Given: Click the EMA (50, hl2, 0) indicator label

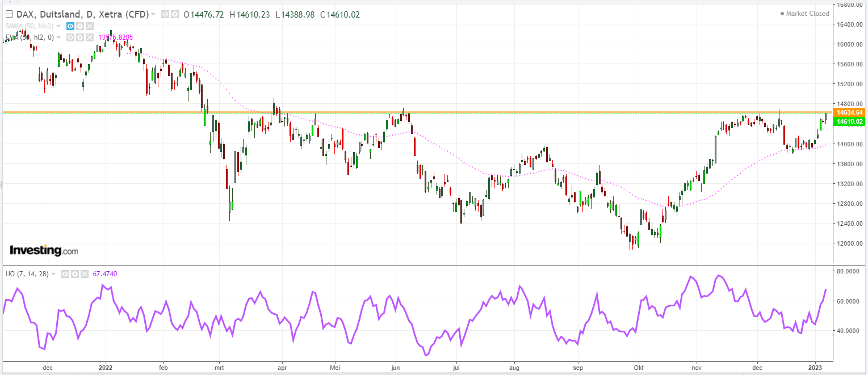Looking at the screenshot, I should 30,37.
